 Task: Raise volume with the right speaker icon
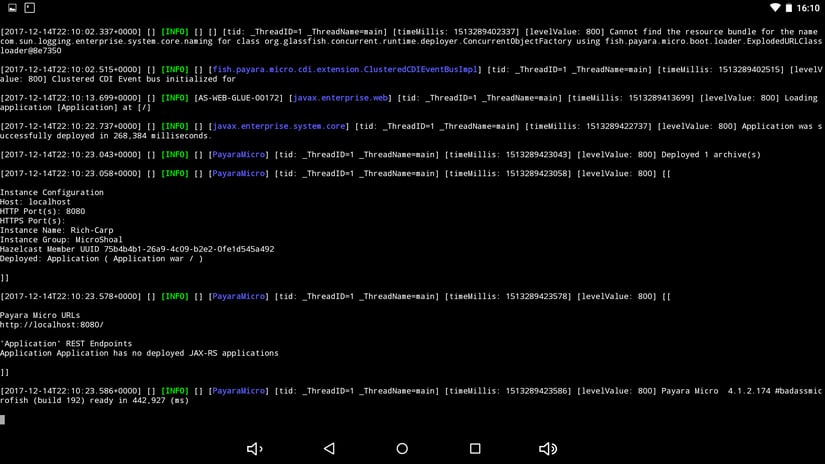coord(548,448)
